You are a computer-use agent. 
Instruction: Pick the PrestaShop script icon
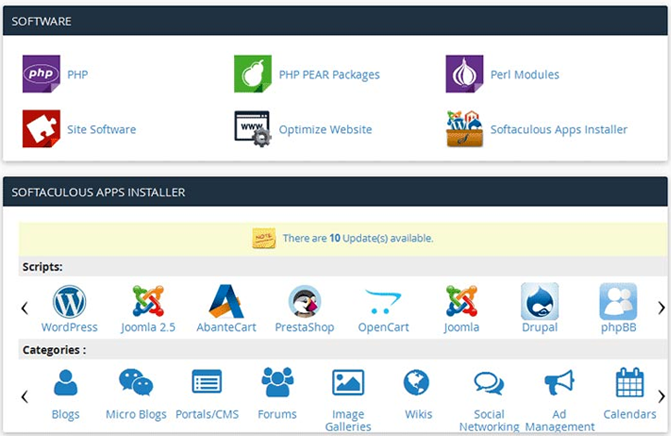coord(304,301)
